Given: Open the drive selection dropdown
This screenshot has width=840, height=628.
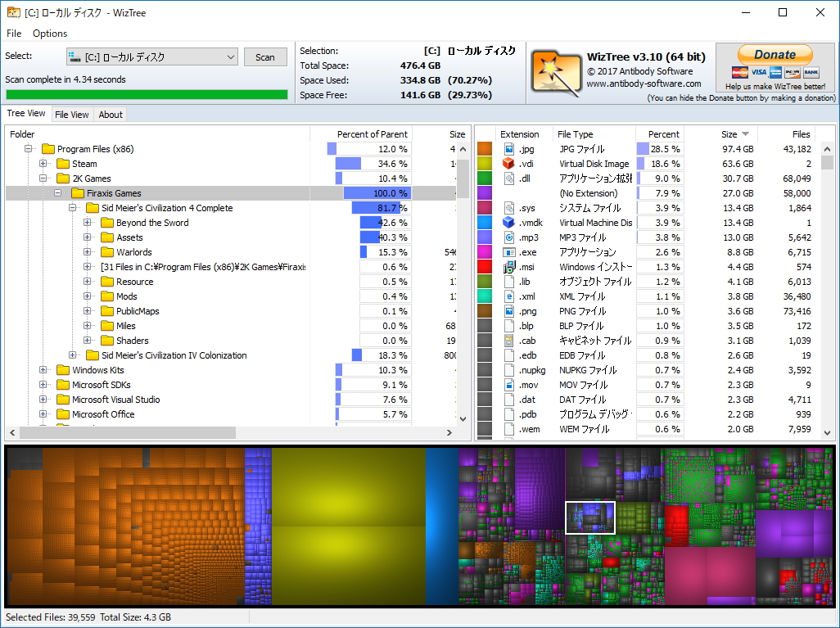Looking at the screenshot, I should point(229,57).
